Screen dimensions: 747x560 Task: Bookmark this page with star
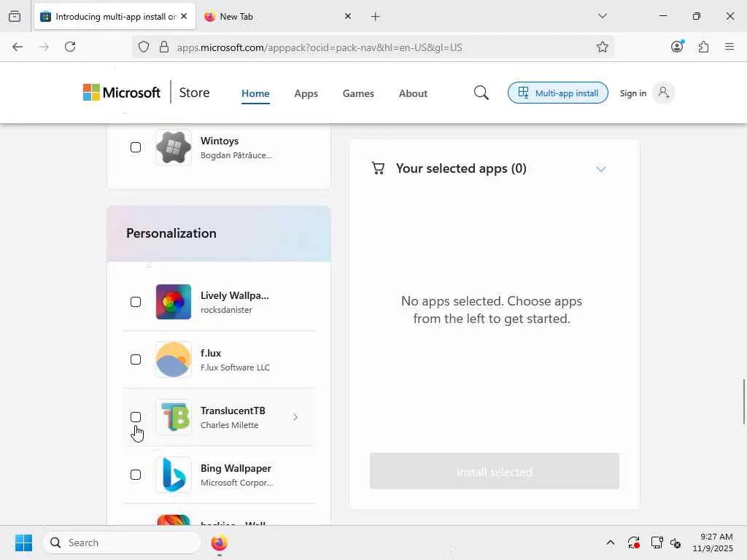tap(602, 47)
